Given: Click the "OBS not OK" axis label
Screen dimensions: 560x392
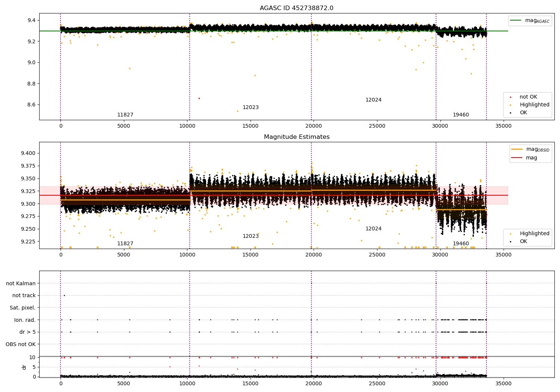Looking at the screenshot, I should [21, 344].
